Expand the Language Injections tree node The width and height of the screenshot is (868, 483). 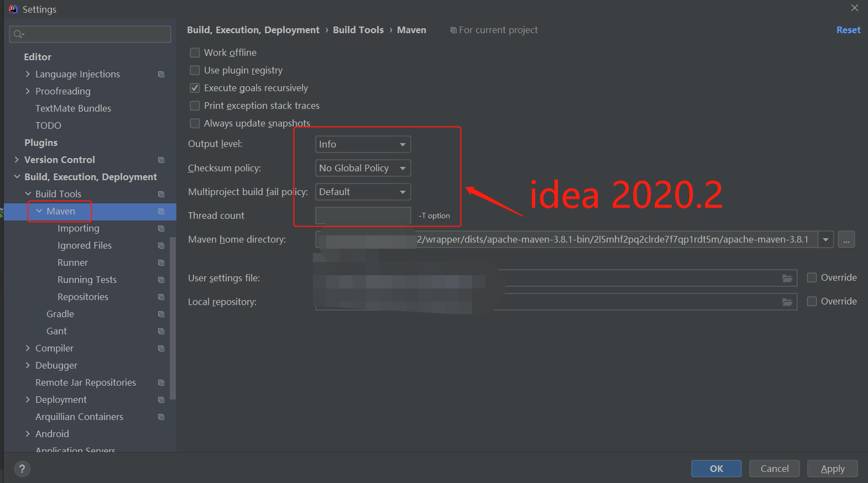point(28,74)
